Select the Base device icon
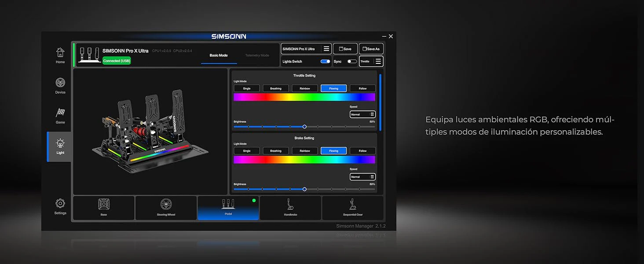Screen dimensions: 644x264 pos(104,204)
